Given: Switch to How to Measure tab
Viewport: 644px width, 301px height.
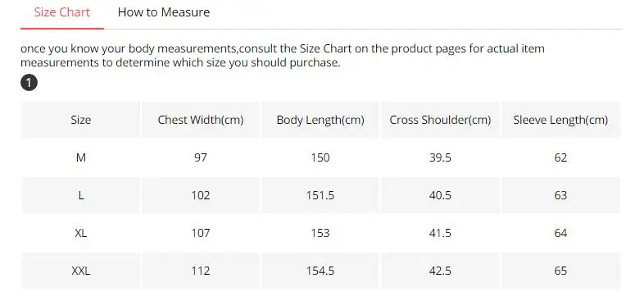Looking at the screenshot, I should click(164, 12).
